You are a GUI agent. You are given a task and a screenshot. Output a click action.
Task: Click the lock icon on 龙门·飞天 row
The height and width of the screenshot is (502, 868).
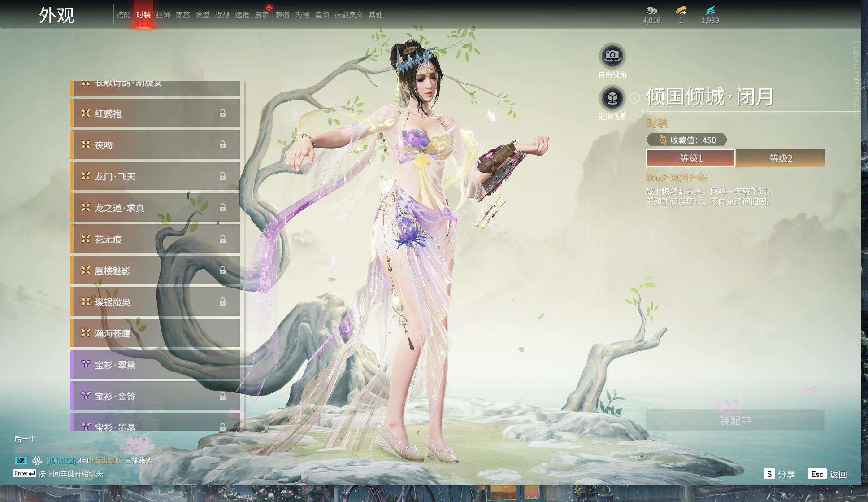tap(222, 176)
